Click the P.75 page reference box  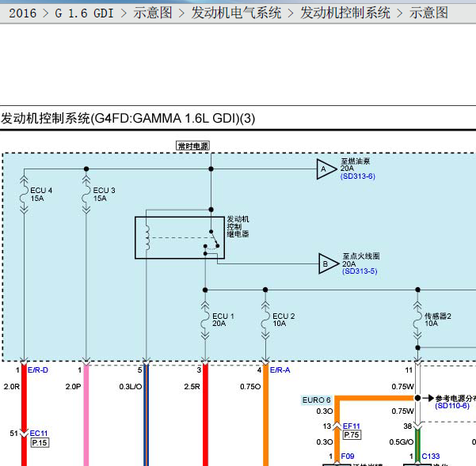pyautogui.click(x=352, y=435)
